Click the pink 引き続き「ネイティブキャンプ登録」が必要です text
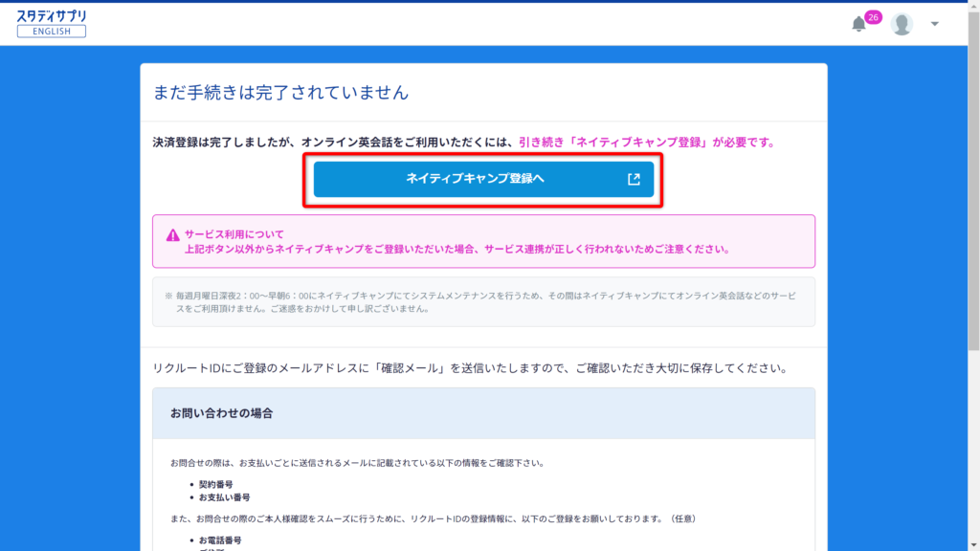Image resolution: width=980 pixels, height=551 pixels. (647, 143)
